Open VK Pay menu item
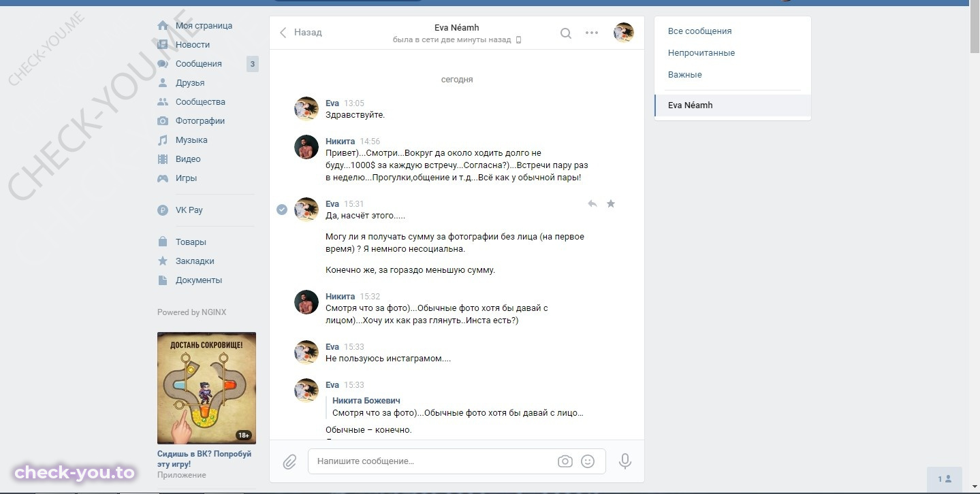 pos(189,210)
